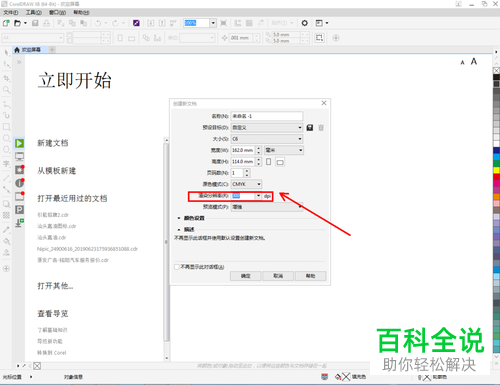
Task: Click the Cancel button in dialog
Action: click(278, 276)
